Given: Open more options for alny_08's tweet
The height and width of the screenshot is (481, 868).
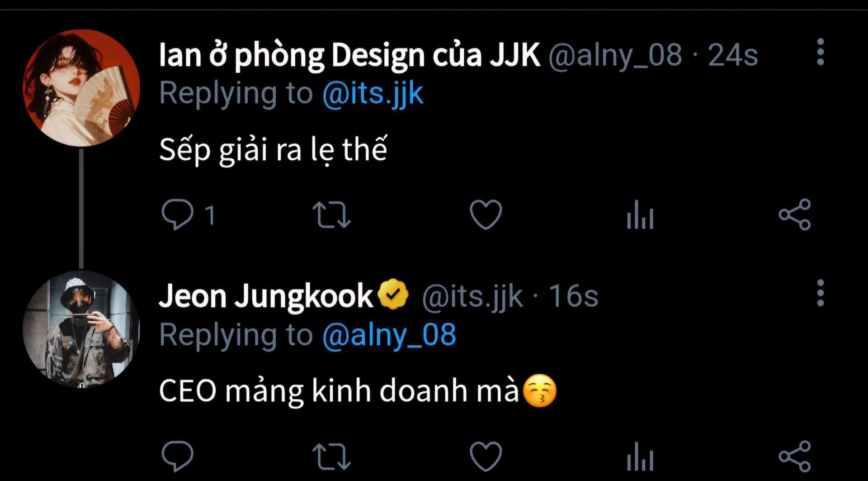Looking at the screenshot, I should [821, 52].
